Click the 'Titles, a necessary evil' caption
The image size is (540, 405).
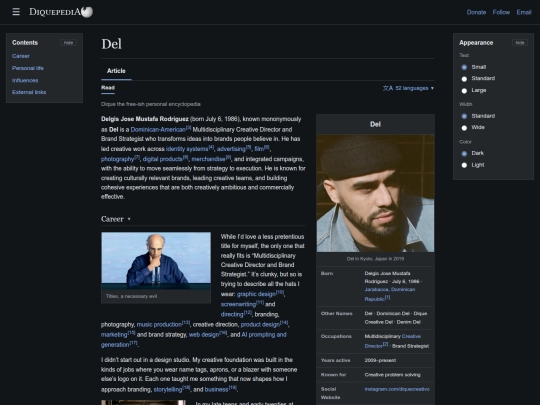point(132,297)
